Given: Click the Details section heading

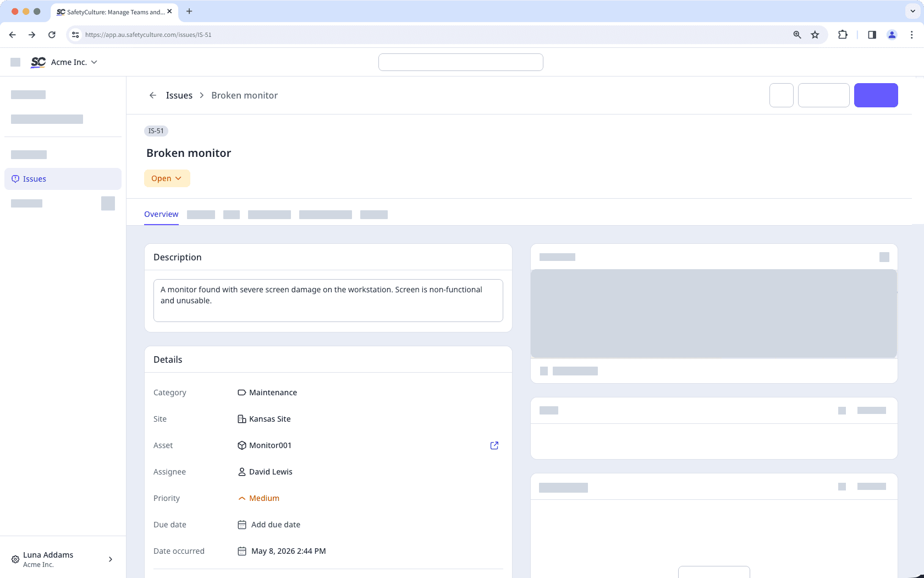Looking at the screenshot, I should (168, 359).
